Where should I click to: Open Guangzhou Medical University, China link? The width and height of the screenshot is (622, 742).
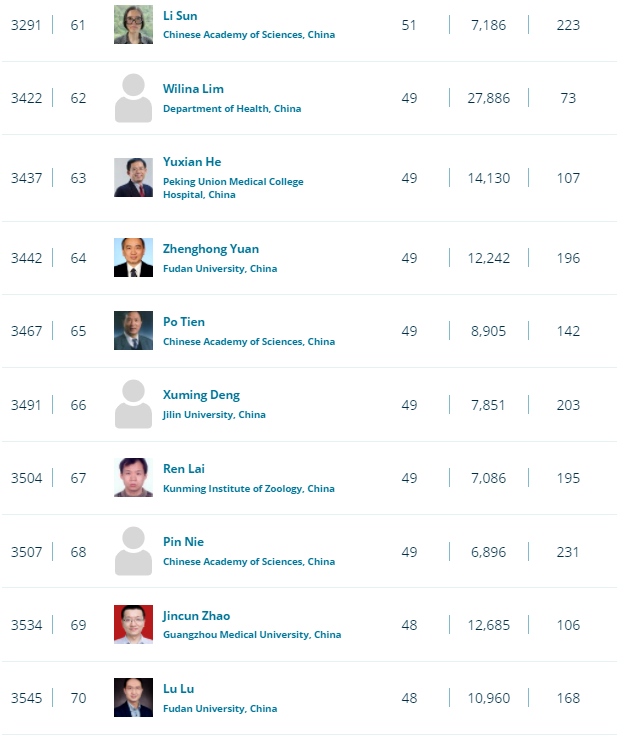tap(252, 635)
